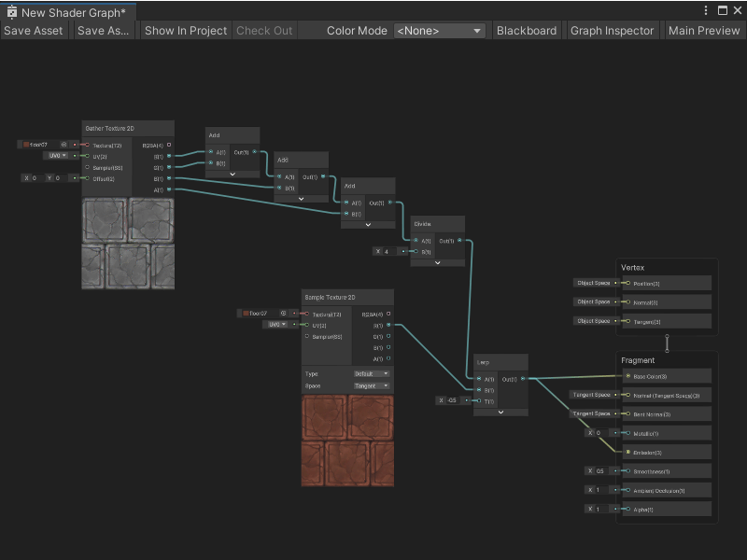Click the X value field feeding the Lerp T input
This screenshot has width=747, height=560.
(451, 400)
